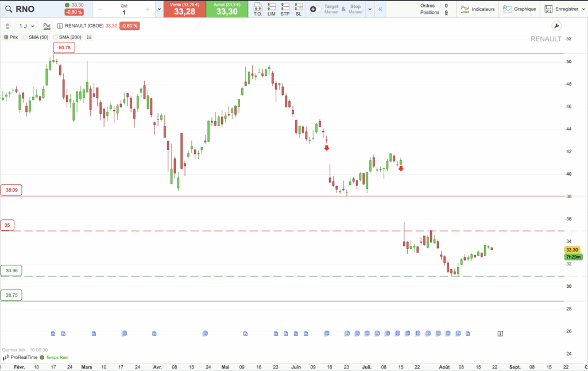Enable the SMA (50) checkbox

[x=25, y=37]
